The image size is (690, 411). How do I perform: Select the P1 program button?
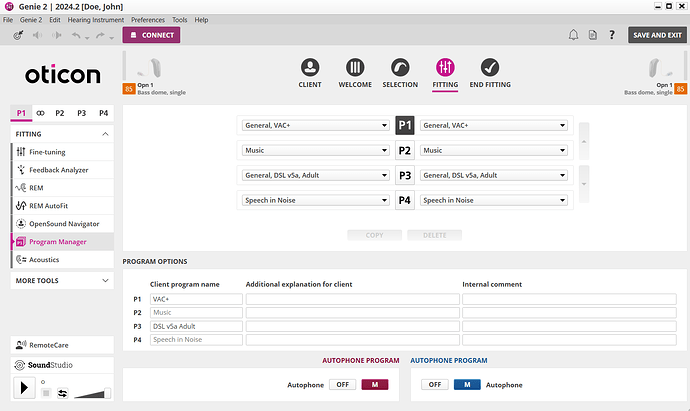tap(405, 125)
